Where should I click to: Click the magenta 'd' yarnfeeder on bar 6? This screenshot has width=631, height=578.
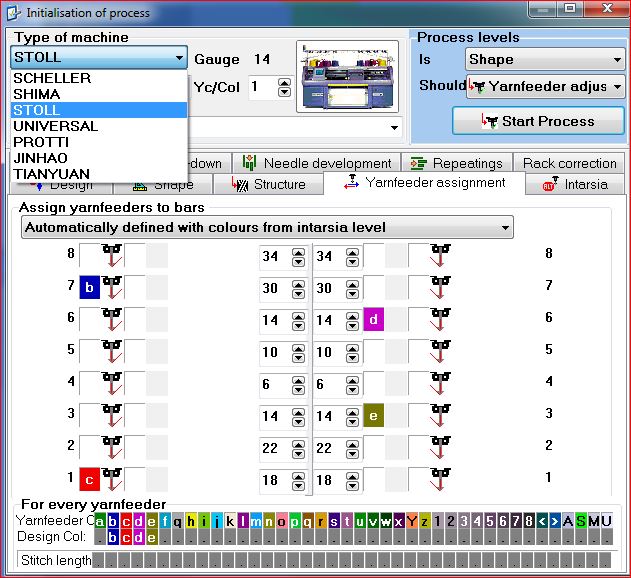click(x=373, y=321)
